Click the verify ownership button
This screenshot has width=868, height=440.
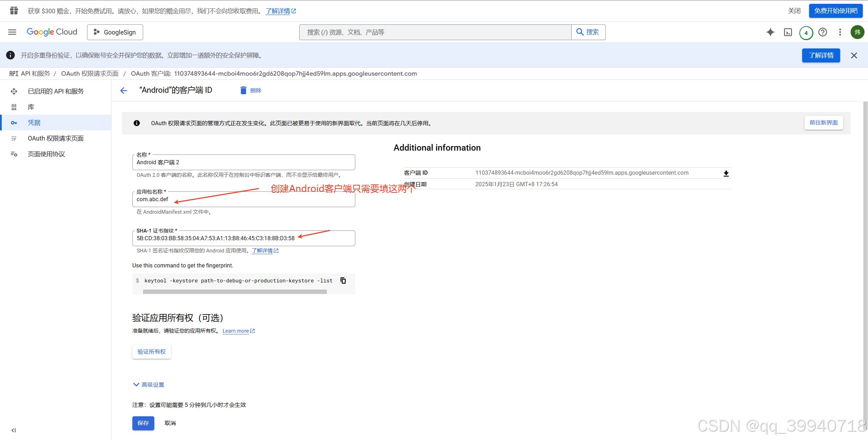(152, 351)
